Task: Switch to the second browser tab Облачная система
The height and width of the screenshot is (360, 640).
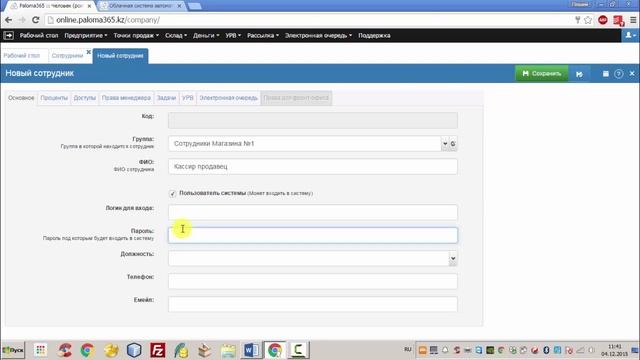Action: (140, 6)
